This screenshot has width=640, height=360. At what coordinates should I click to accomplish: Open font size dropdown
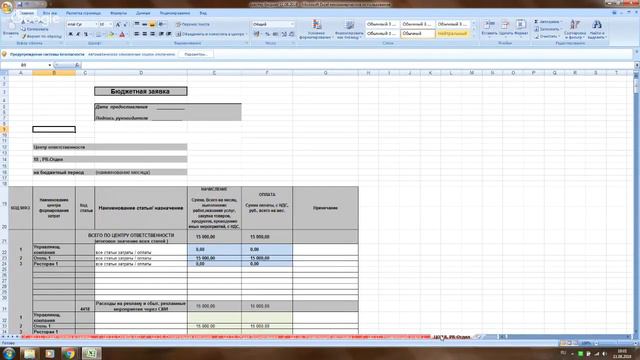point(111,24)
